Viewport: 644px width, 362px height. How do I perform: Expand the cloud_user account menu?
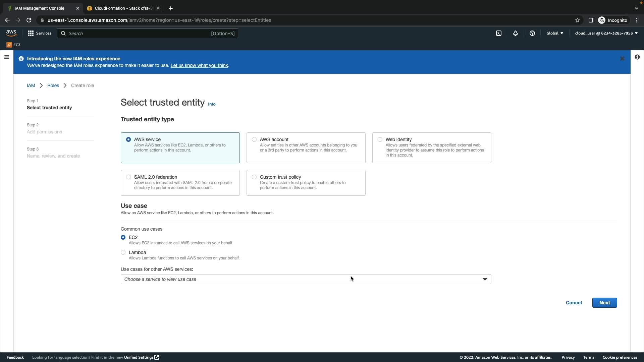(x=606, y=33)
